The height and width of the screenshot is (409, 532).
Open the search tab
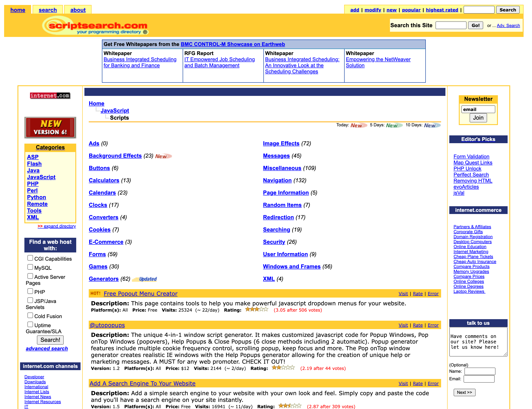48,10
